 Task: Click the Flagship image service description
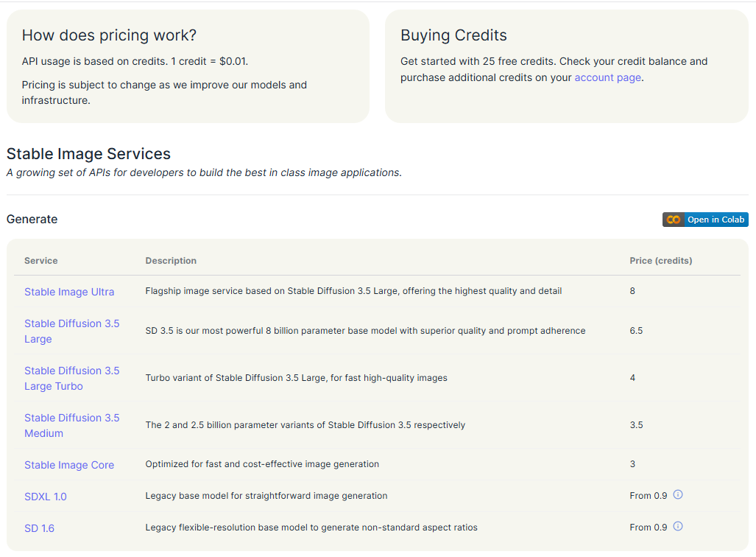point(353,291)
